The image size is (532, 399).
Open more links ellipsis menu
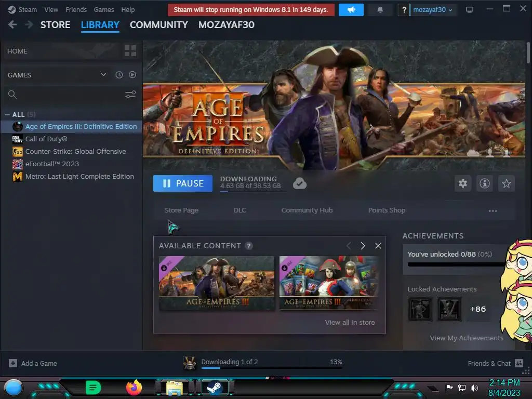(493, 211)
